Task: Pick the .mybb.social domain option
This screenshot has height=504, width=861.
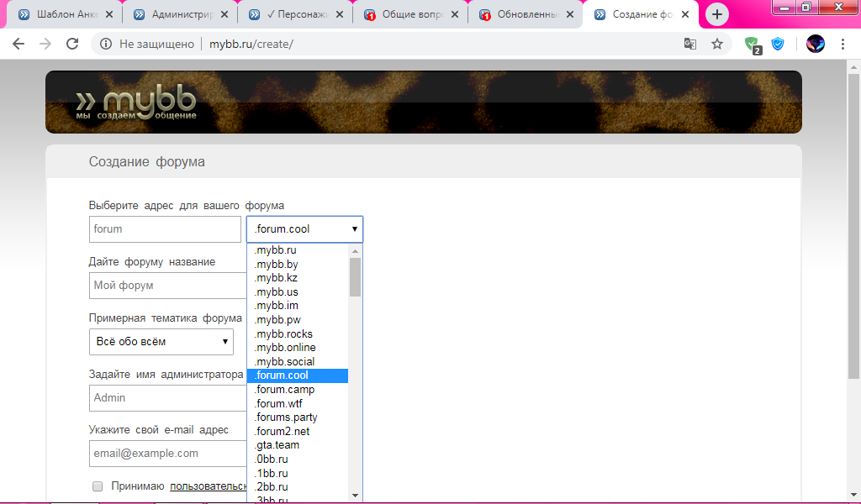Action: click(297, 362)
